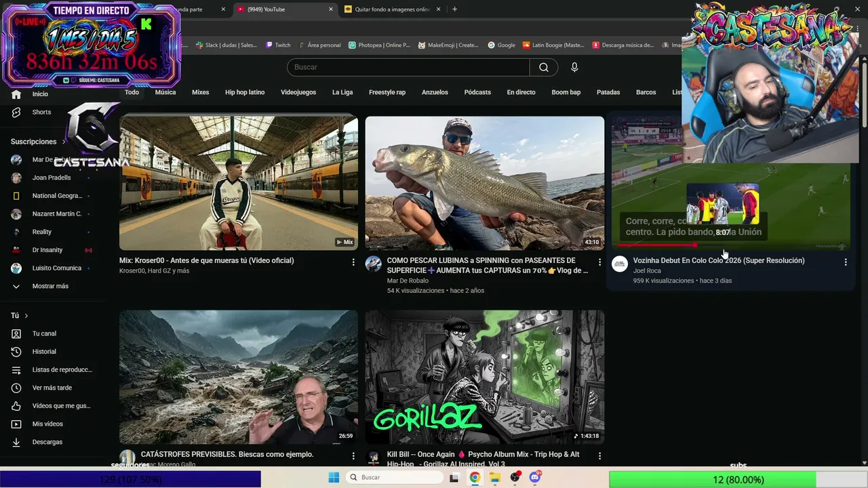Open more options for the Kroser00 mix

[353, 262]
